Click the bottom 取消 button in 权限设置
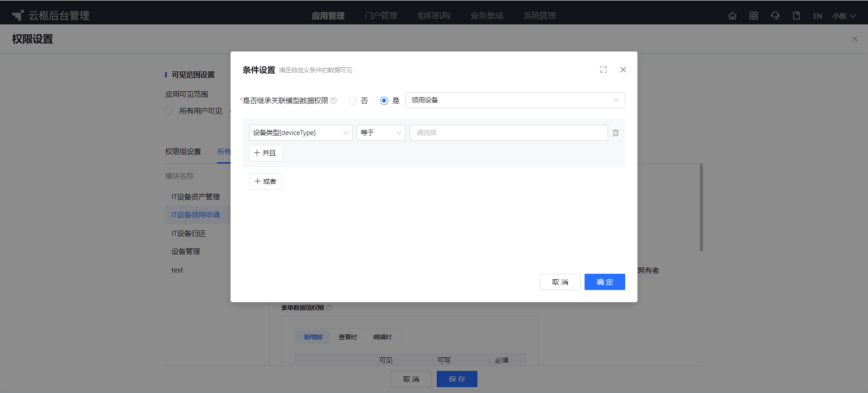Image resolution: width=868 pixels, height=393 pixels. pos(411,379)
